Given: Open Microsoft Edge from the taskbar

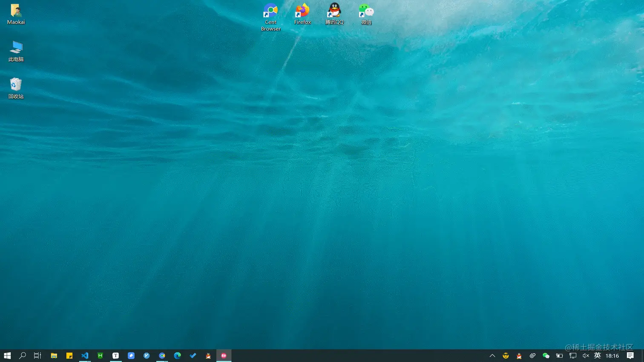Looking at the screenshot, I should pos(177,356).
